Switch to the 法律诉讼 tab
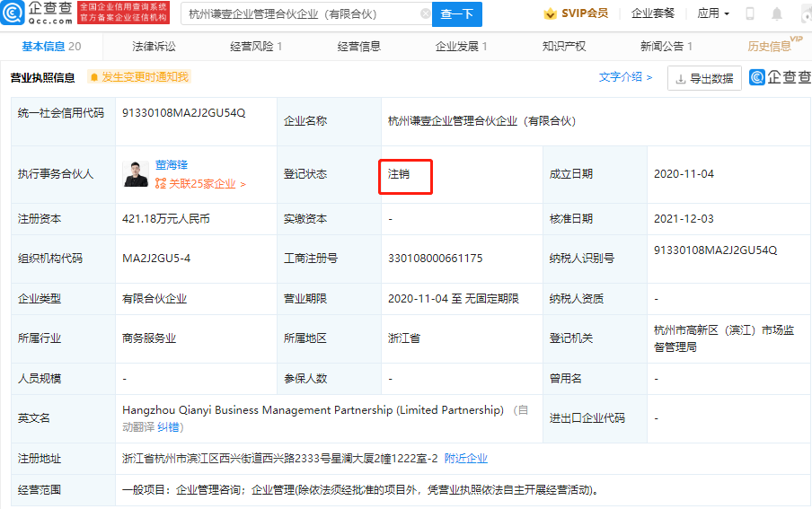812x509 pixels. [x=154, y=46]
